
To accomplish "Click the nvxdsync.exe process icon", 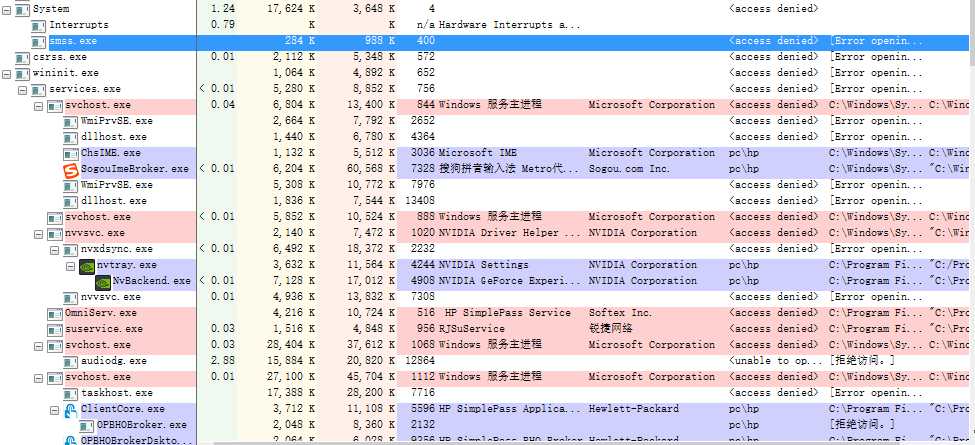I will pyautogui.click(x=71, y=250).
